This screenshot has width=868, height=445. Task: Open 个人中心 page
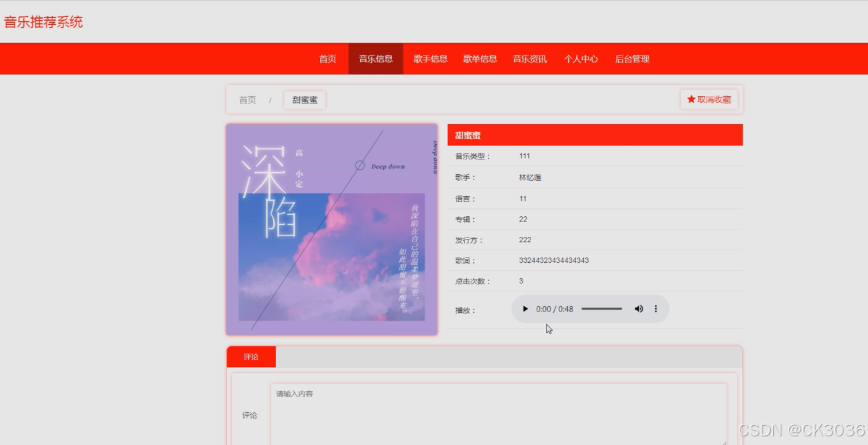581,59
